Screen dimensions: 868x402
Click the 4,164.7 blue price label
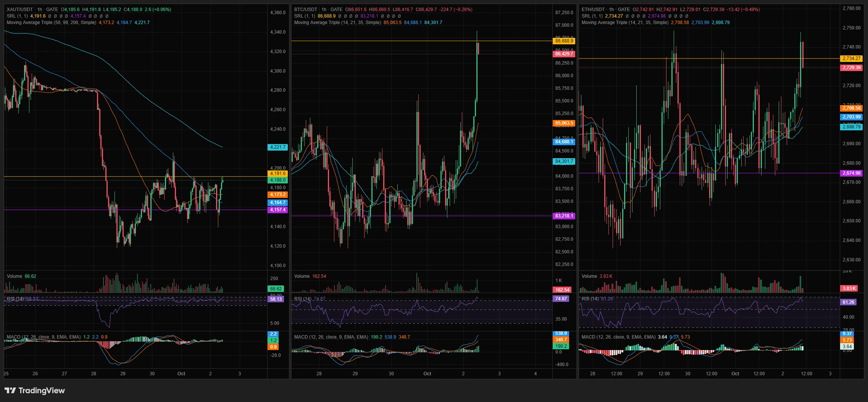click(278, 203)
